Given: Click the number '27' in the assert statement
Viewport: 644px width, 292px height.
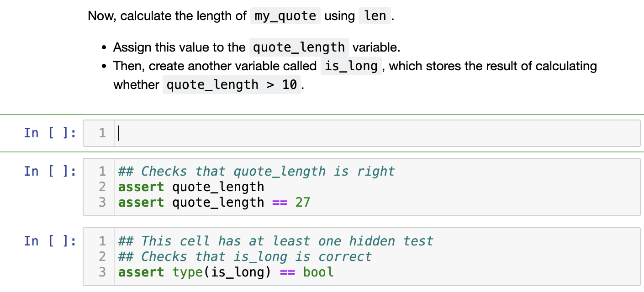Looking at the screenshot, I should tap(302, 202).
